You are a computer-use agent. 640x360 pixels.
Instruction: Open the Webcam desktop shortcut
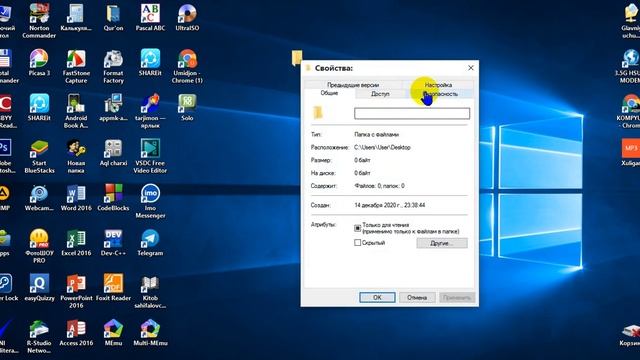(39, 198)
